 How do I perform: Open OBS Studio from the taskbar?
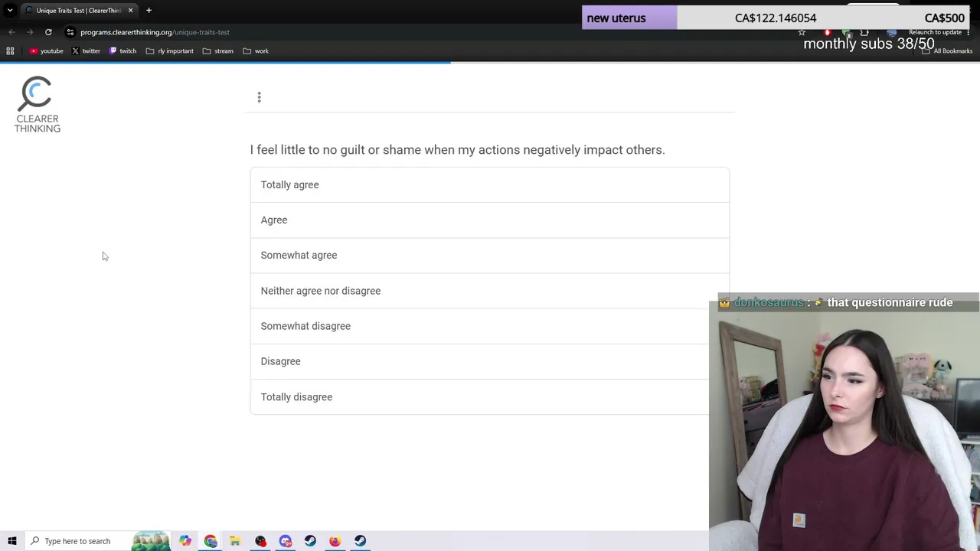coord(260,541)
